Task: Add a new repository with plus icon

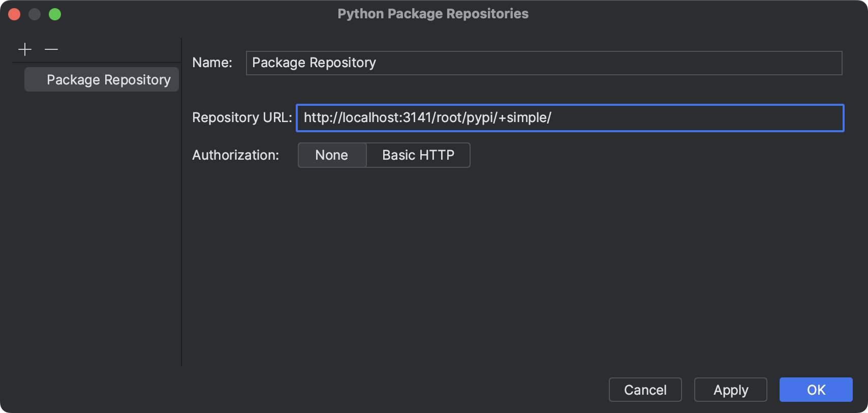Action: [x=25, y=49]
